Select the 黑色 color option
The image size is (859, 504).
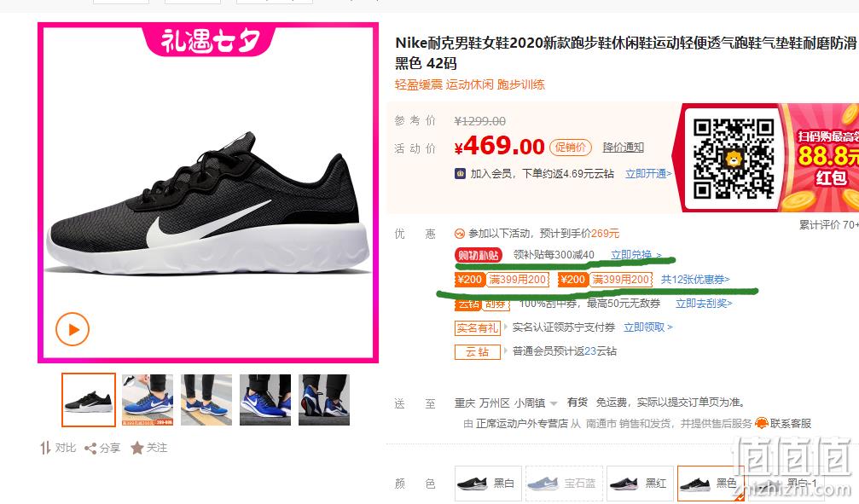(x=711, y=484)
